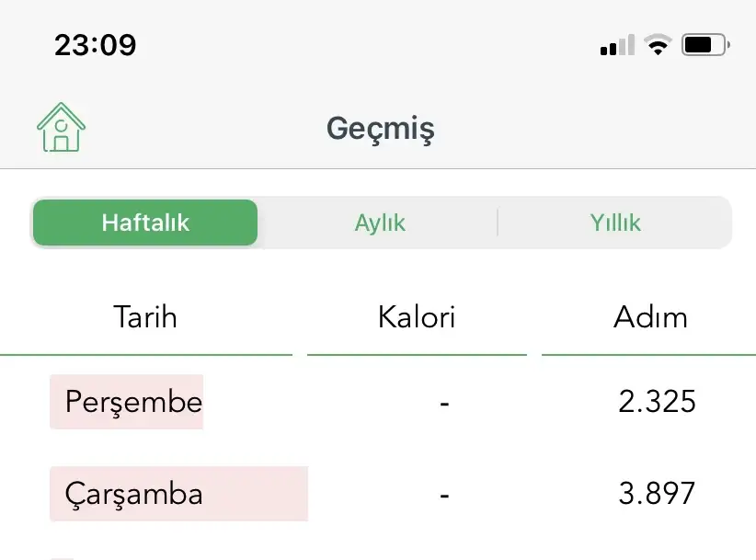Tap the green home icon
This screenshot has height=560, width=756.
(x=61, y=128)
